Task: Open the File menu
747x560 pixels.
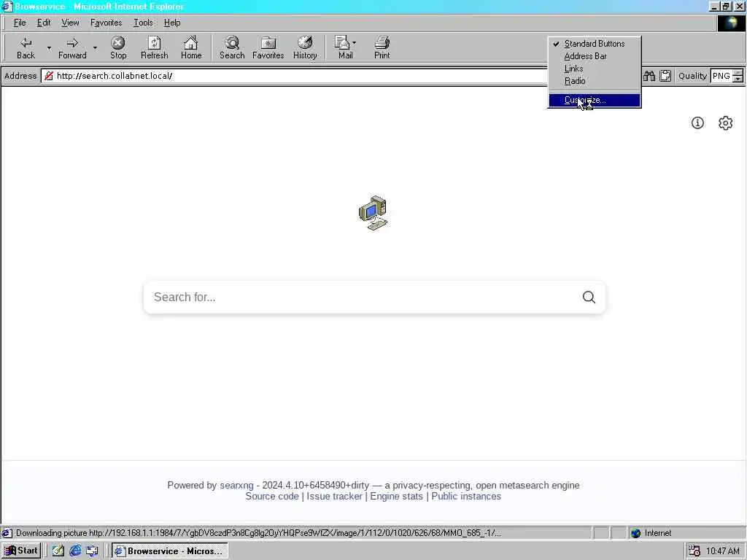Action: tap(20, 23)
